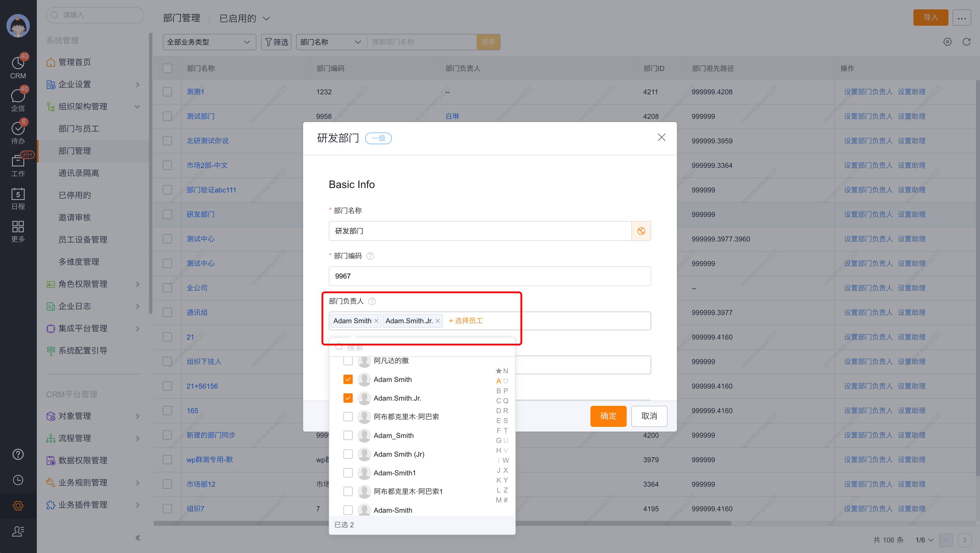Check 阿布都克里木·阿巴索1 in employee list
This screenshot has height=553, width=980.
(x=348, y=491)
